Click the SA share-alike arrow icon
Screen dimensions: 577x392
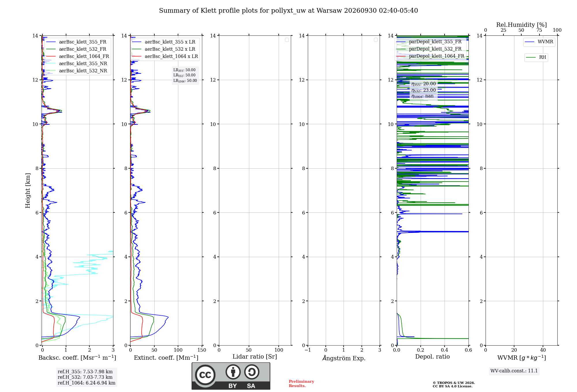(252, 372)
